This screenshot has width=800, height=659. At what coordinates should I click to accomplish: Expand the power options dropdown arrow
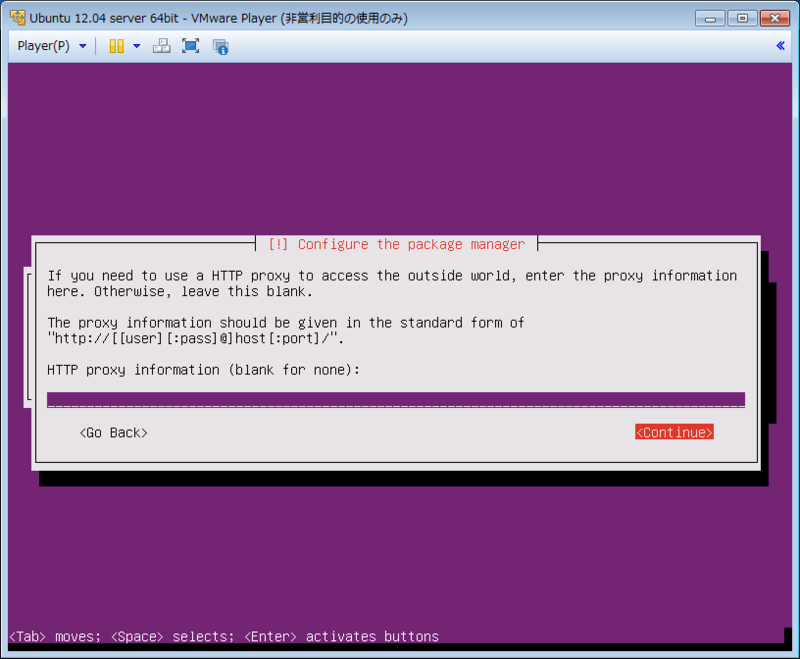[x=137, y=46]
